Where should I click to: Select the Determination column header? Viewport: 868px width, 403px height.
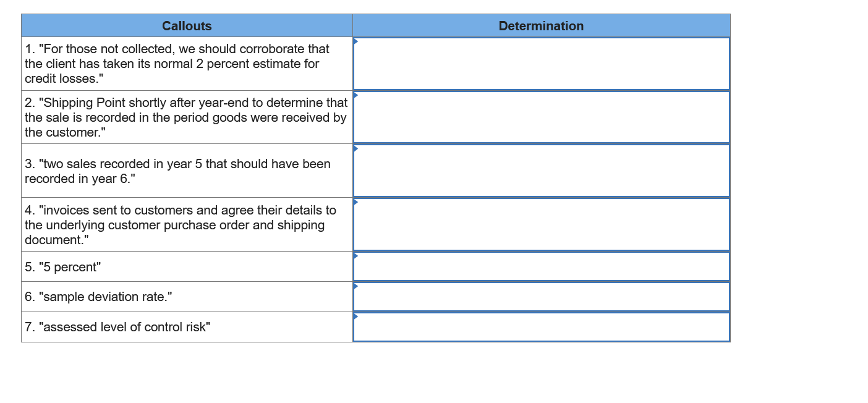coord(541,26)
